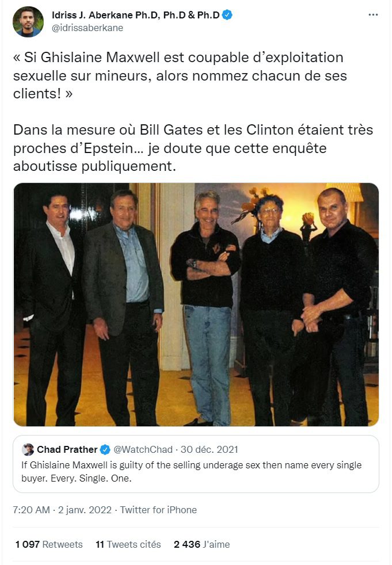Open the attached group photo

click(x=196, y=304)
